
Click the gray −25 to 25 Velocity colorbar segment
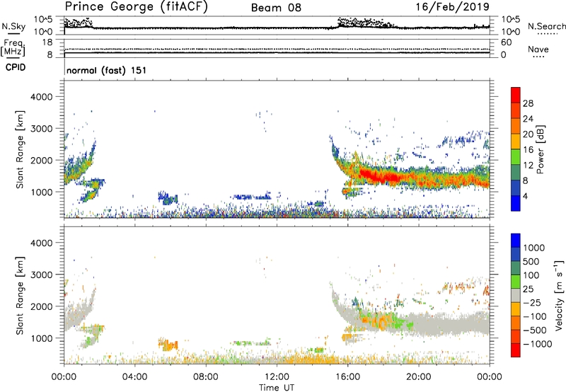coord(516,295)
